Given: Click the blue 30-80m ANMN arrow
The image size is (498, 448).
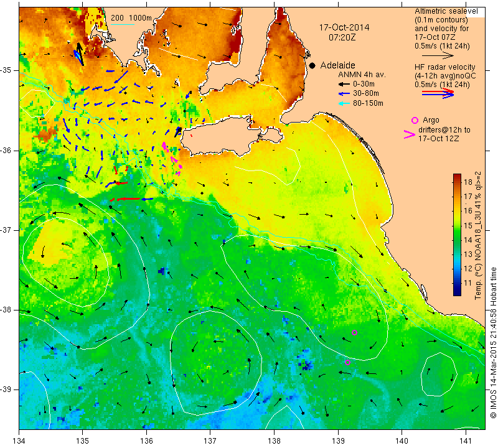Looking at the screenshot, I should (x=344, y=94).
